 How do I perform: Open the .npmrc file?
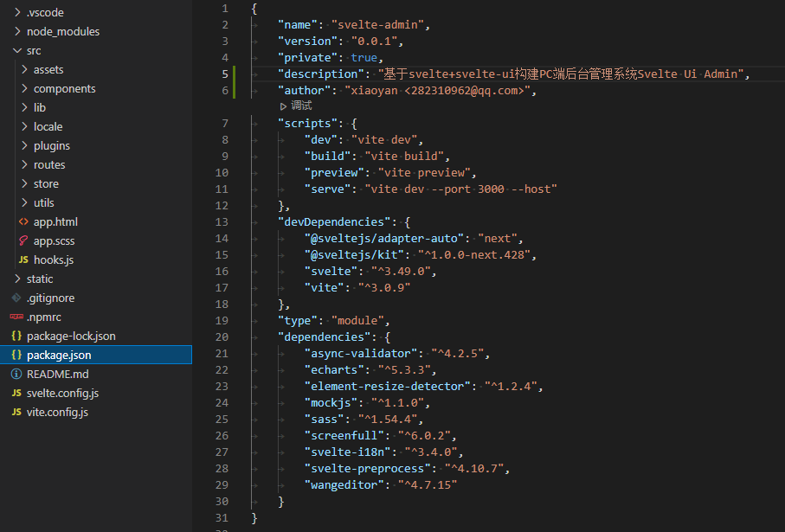44,317
